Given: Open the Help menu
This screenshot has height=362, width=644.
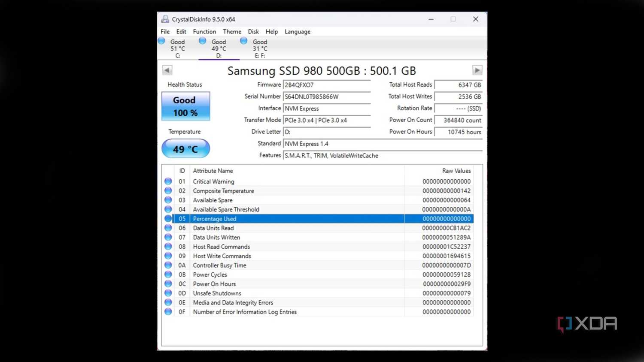Looking at the screenshot, I should [x=271, y=32].
